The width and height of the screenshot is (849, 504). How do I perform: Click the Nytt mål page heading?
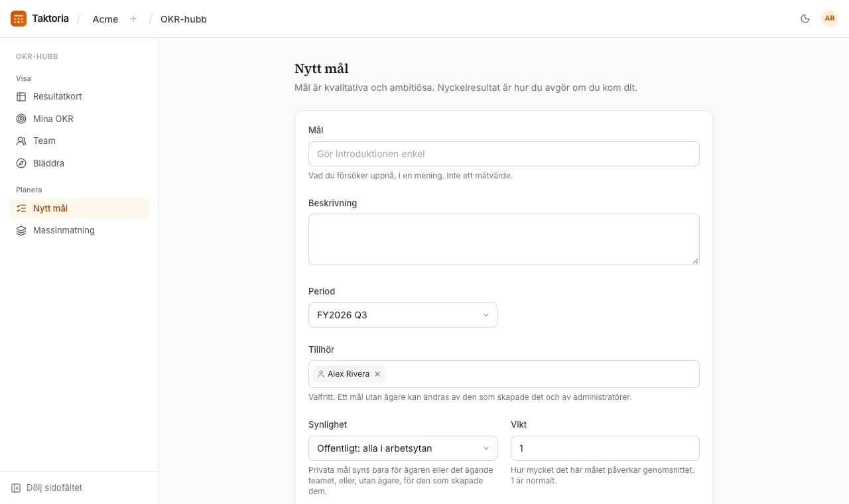tap(322, 68)
